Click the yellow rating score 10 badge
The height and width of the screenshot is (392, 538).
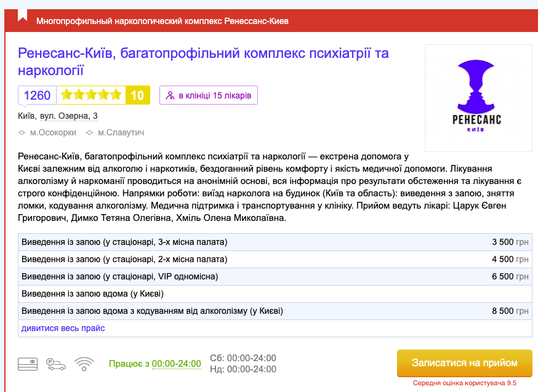(x=137, y=95)
